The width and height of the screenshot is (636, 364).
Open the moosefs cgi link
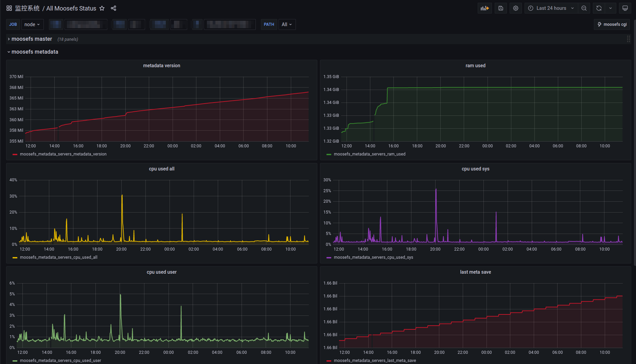[x=612, y=24]
